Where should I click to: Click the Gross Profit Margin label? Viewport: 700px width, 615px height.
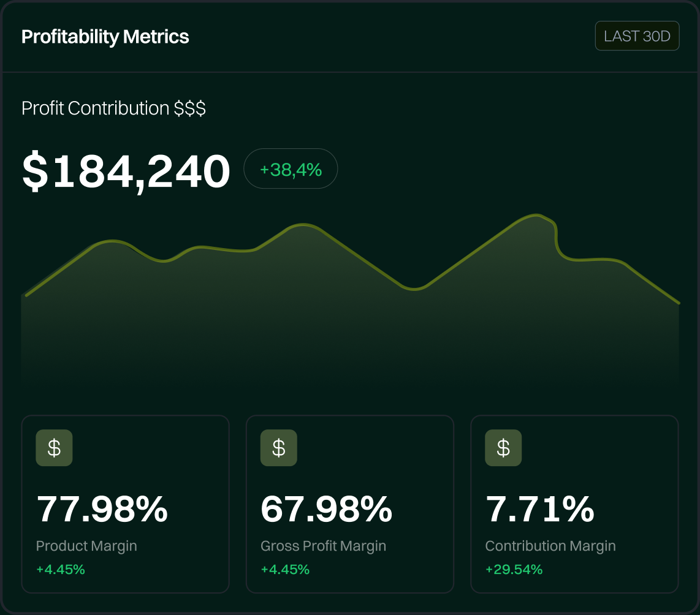[x=323, y=546]
